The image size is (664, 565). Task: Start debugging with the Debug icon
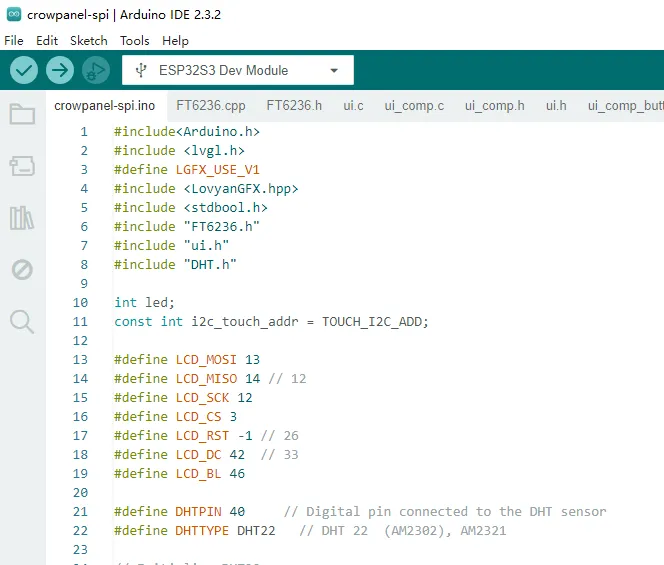(x=96, y=70)
